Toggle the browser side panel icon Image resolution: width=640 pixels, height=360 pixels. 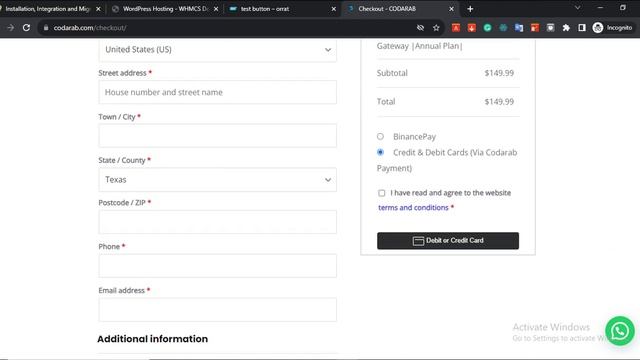(582, 28)
